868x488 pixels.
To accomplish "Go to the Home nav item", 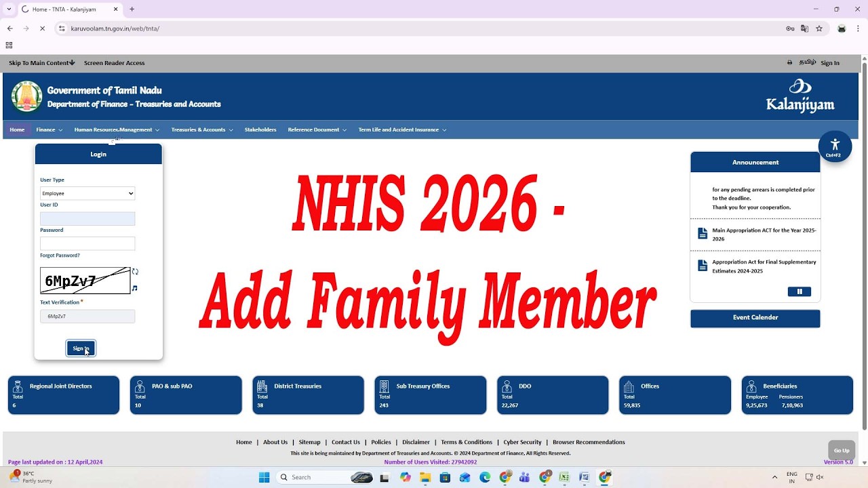I will [17, 129].
